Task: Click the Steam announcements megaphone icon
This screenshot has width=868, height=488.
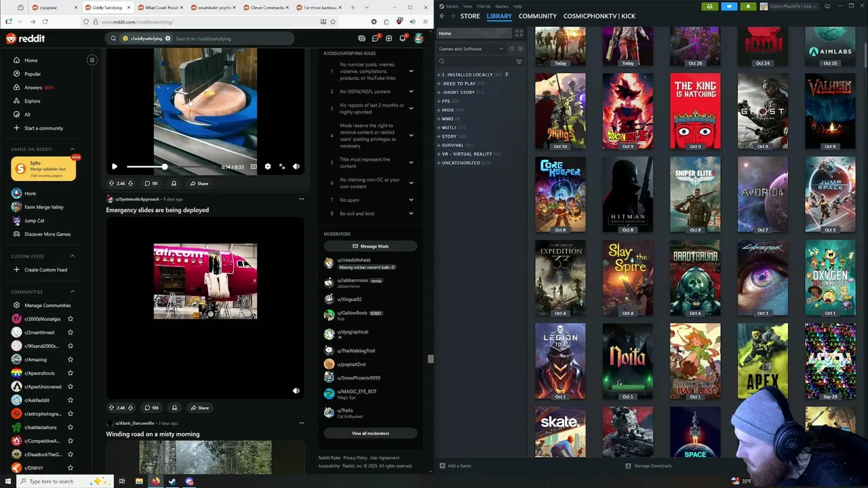Action: [x=729, y=6]
